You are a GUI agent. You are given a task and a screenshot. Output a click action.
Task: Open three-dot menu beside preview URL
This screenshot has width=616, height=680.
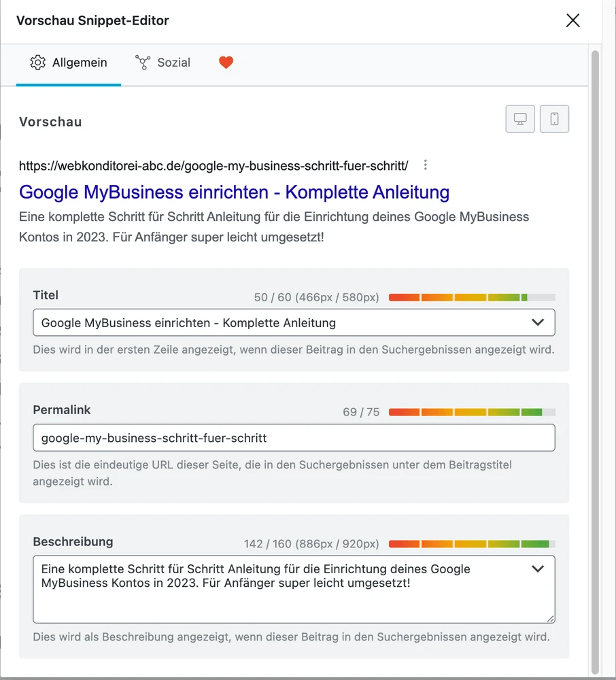tap(425, 165)
